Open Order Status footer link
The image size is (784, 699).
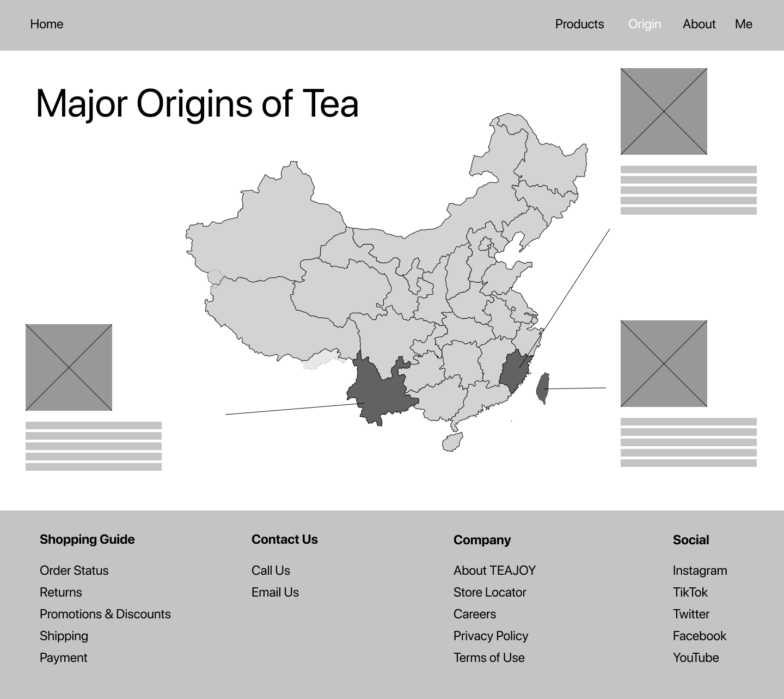[74, 570]
